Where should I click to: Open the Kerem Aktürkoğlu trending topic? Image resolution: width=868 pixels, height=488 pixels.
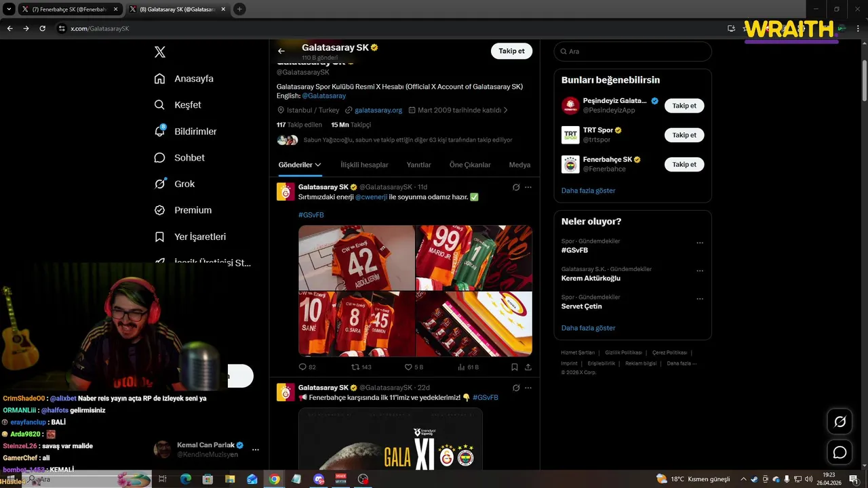pyautogui.click(x=591, y=278)
